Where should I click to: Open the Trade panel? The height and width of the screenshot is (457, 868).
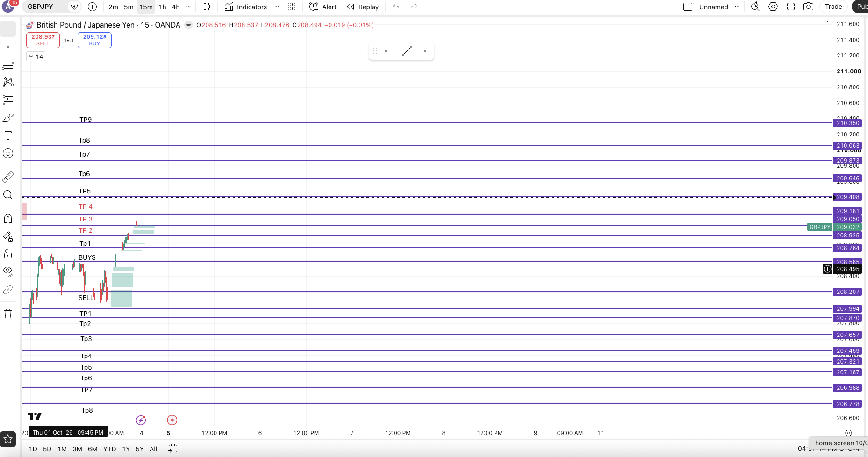click(x=833, y=7)
